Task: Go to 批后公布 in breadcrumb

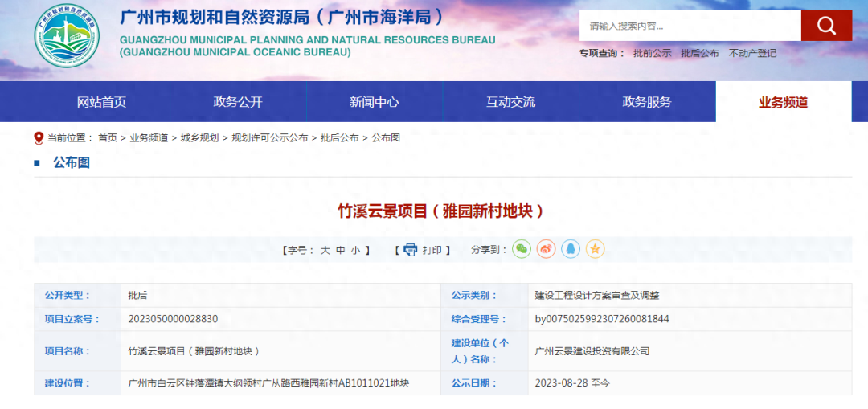Action: (x=340, y=138)
